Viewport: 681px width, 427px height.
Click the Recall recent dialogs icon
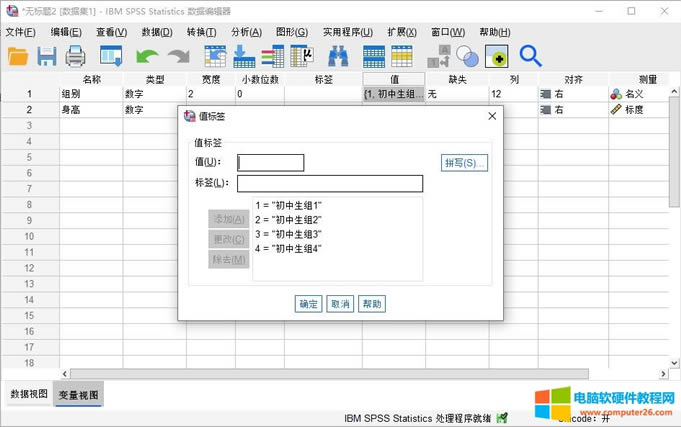pyautogui.click(x=111, y=57)
